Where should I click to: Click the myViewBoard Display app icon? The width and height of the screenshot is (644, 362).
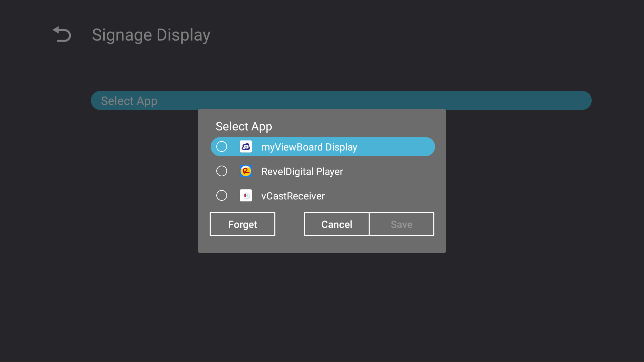coord(246,147)
